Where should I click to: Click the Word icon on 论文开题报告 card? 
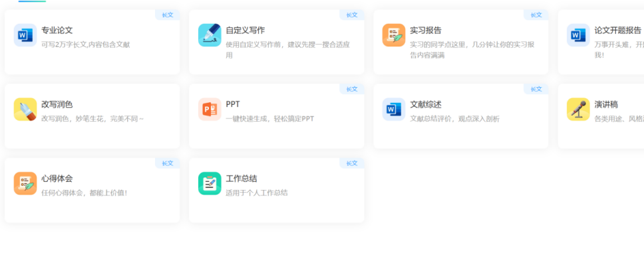[578, 35]
